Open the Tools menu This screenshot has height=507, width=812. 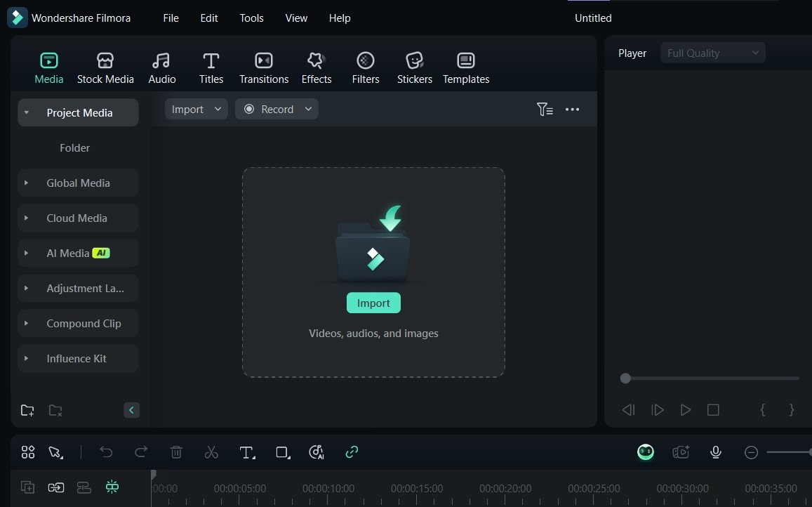[252, 18]
